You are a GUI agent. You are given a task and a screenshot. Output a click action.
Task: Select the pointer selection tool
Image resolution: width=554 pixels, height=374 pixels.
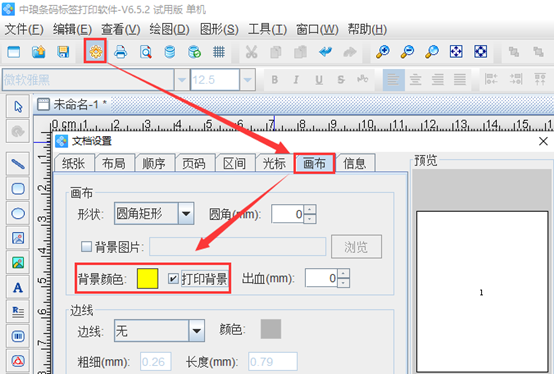pyautogui.click(x=18, y=106)
